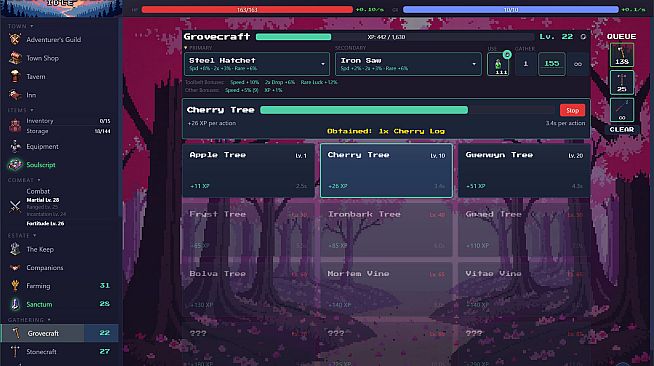Set gather amount to 155

551,64
